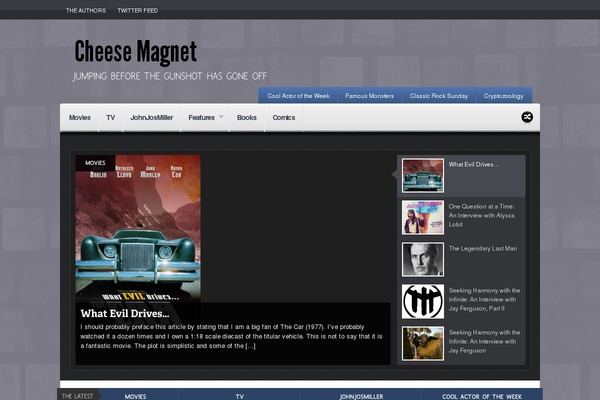
Task: Click the Alyssa Lobit interview thumbnail
Action: pyautogui.click(x=423, y=217)
